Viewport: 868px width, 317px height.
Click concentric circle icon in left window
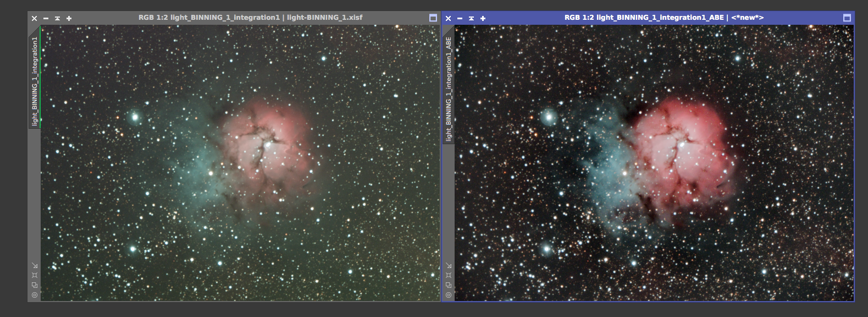(x=35, y=295)
